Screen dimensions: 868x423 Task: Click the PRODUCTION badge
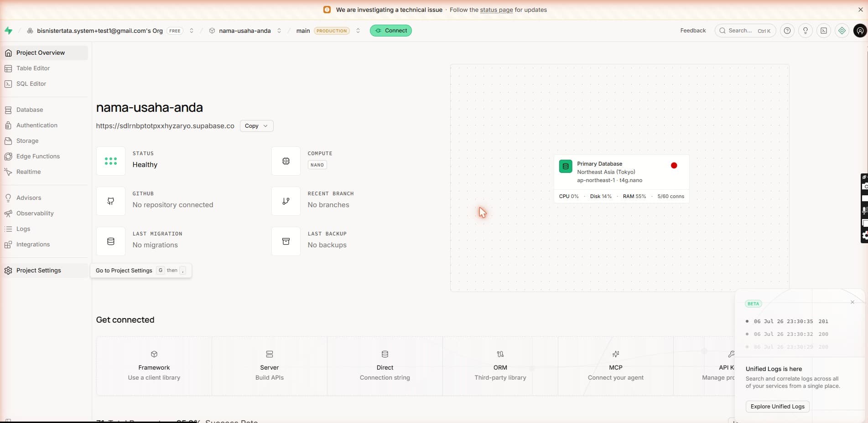[332, 31]
